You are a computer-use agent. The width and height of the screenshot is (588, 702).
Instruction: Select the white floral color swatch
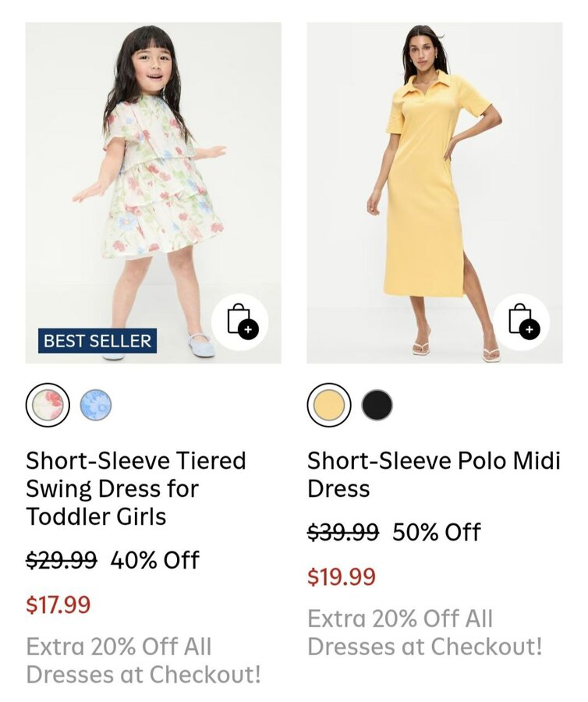click(48, 405)
